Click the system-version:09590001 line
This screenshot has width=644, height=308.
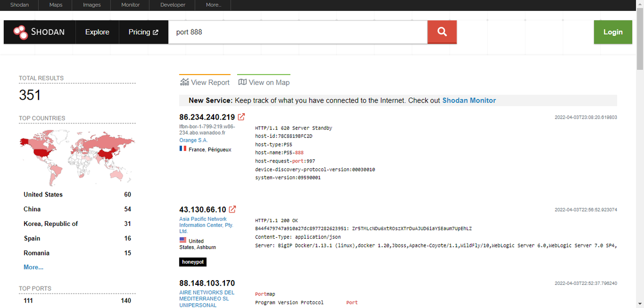click(x=288, y=178)
